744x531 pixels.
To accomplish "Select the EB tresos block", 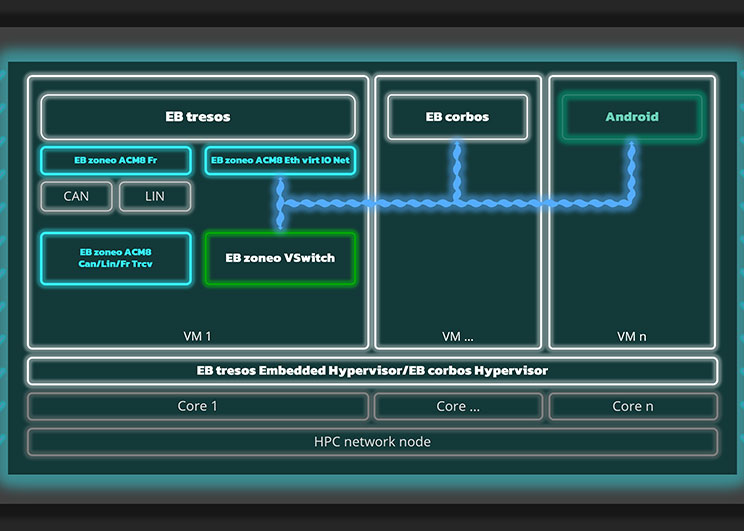I will click(198, 117).
